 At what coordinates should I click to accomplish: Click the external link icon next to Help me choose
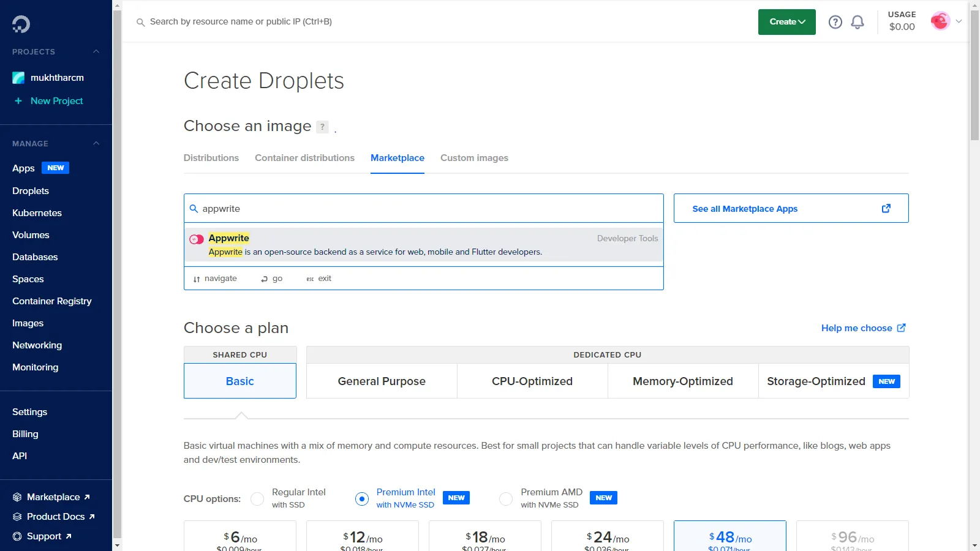click(900, 328)
